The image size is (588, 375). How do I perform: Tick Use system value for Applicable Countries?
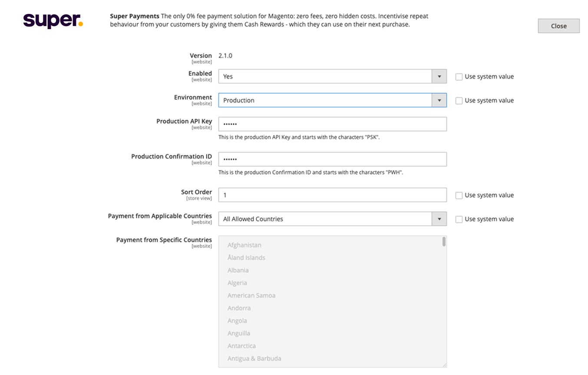(x=459, y=219)
